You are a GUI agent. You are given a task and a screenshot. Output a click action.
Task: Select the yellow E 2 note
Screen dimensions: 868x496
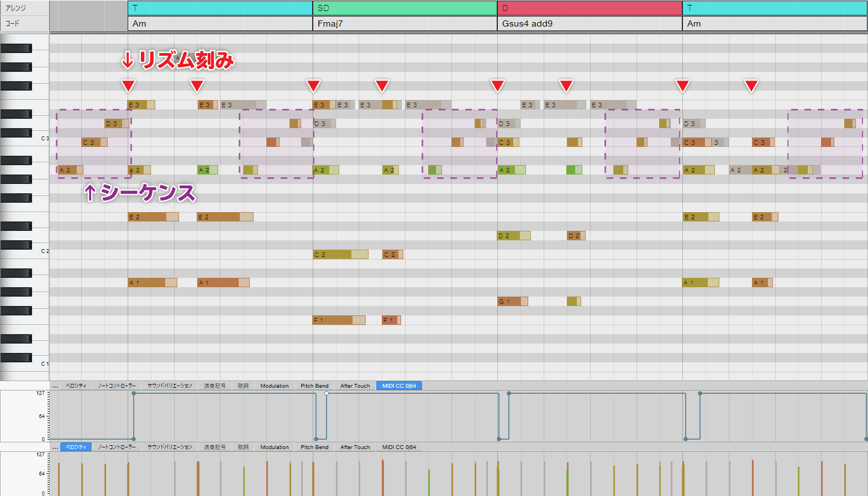(x=701, y=217)
